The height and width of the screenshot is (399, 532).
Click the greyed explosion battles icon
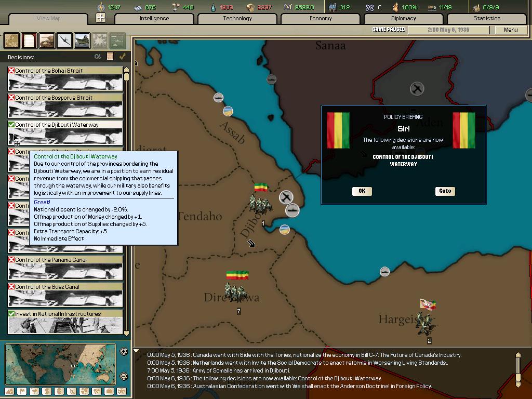click(x=100, y=41)
